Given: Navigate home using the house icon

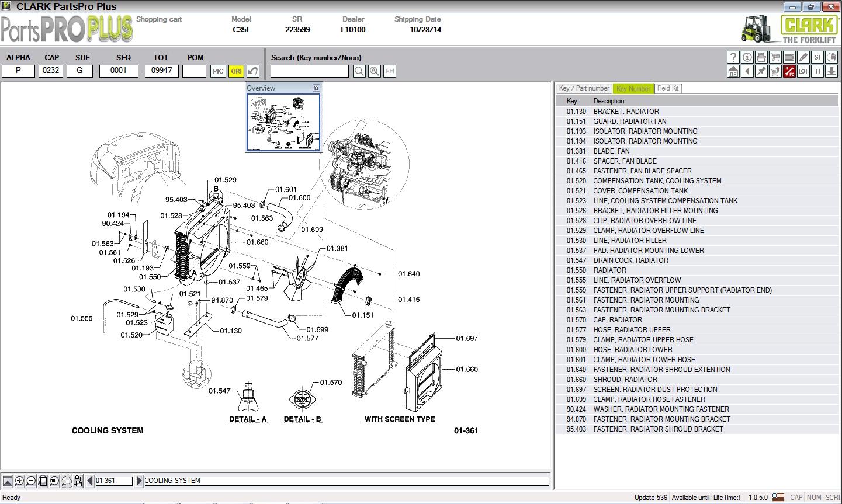Looking at the screenshot, I should pos(733,71).
